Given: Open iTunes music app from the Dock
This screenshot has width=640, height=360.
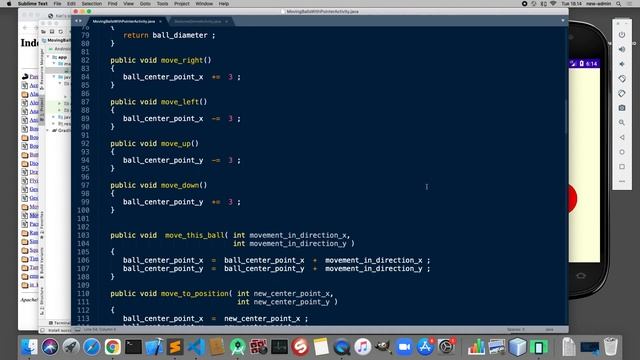Looking at the screenshot, I should pyautogui.click(x=362, y=347).
